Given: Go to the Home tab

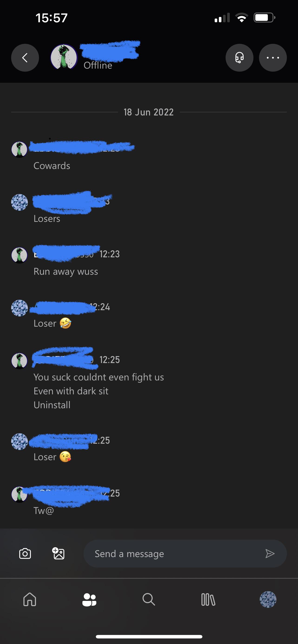Looking at the screenshot, I should point(30,599).
